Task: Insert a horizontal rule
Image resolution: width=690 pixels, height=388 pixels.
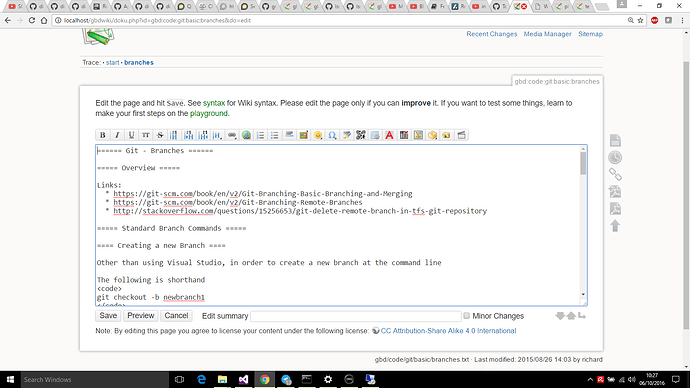Action: point(289,135)
